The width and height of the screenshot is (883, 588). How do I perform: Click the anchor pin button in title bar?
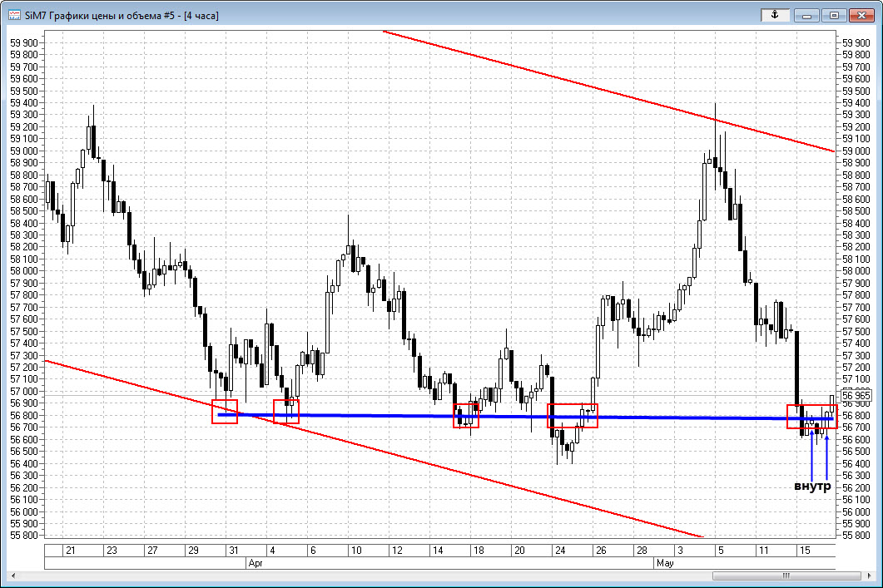tap(776, 14)
